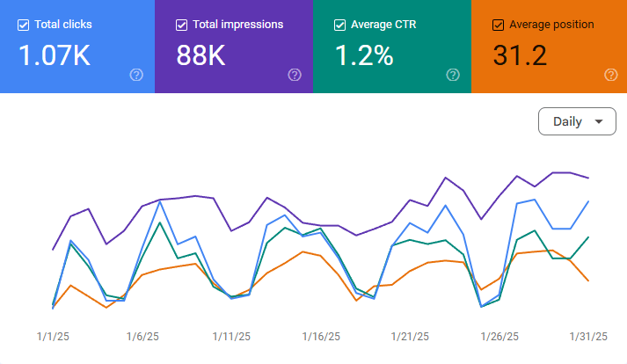The image size is (627, 364).
Task: Open the Daily granularity dropdown
Action: click(x=576, y=121)
